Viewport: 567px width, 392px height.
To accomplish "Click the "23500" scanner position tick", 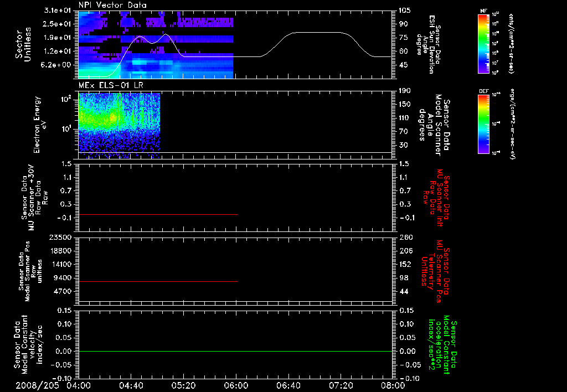I will click(x=61, y=237).
